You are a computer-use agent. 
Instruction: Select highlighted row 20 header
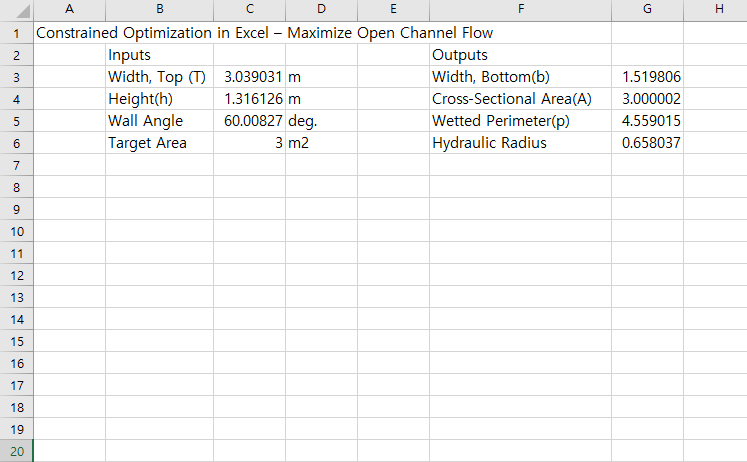click(17, 451)
